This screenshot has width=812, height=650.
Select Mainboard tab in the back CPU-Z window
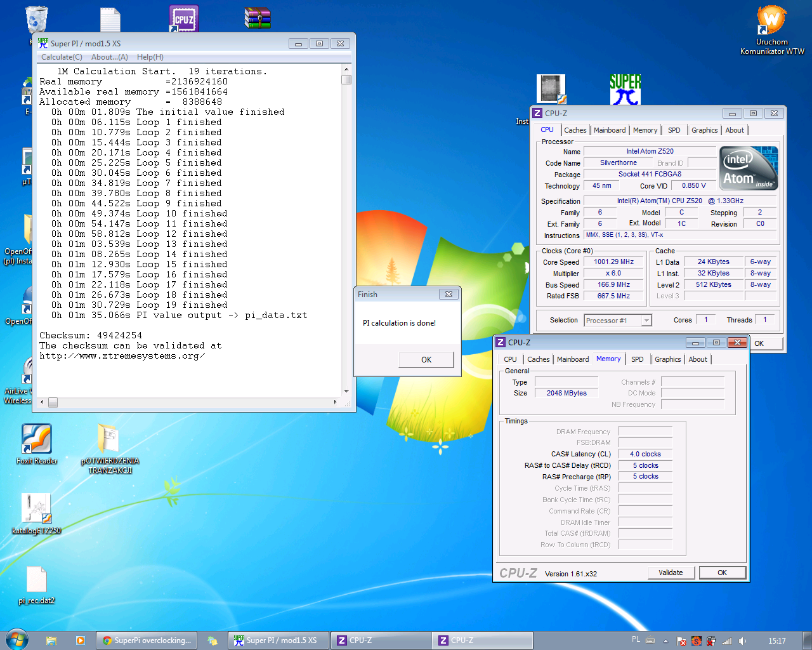(610, 130)
